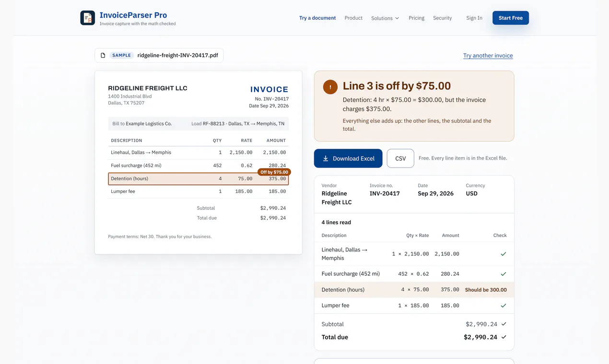609x364 pixels.
Task: Open the Try a document nav item
Action: tap(317, 18)
